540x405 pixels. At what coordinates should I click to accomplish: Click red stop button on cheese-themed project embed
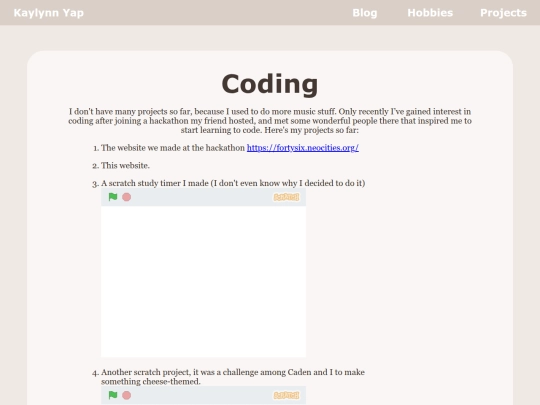tap(126, 395)
